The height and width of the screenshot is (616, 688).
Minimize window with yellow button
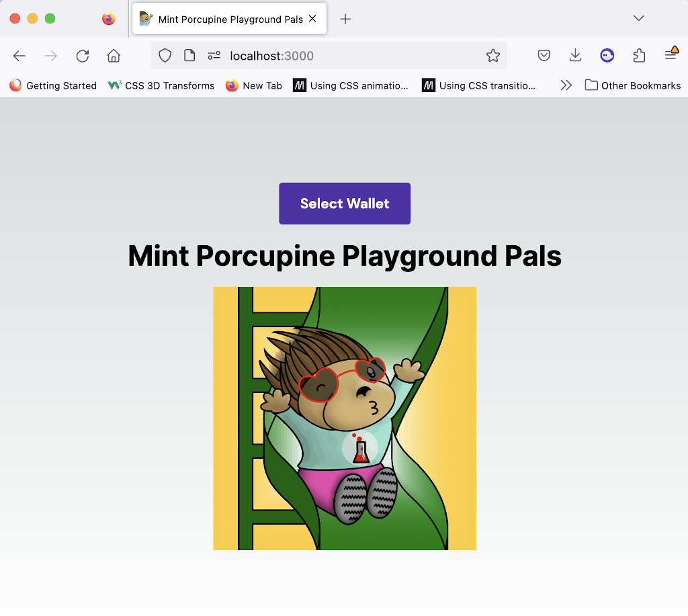click(32, 18)
